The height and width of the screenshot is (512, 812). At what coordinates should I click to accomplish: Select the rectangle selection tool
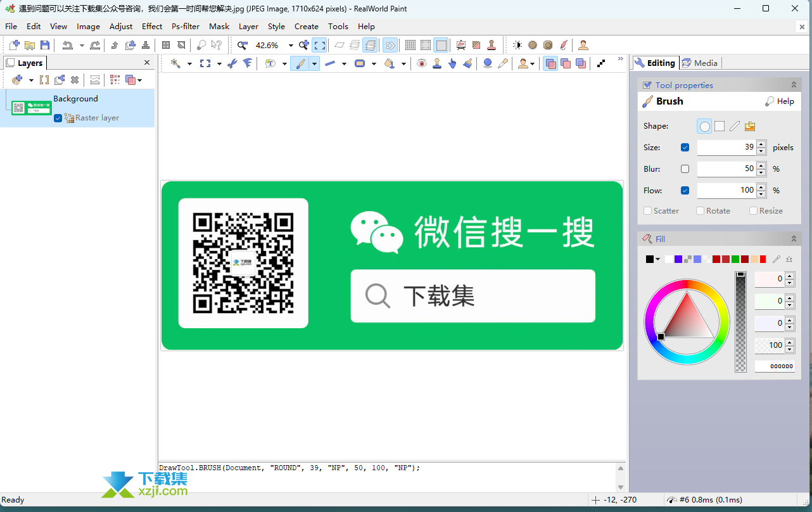pyautogui.click(x=205, y=63)
